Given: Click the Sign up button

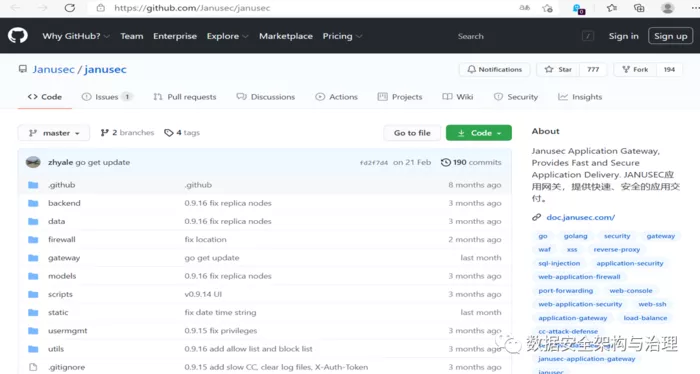Looking at the screenshot, I should [671, 36].
